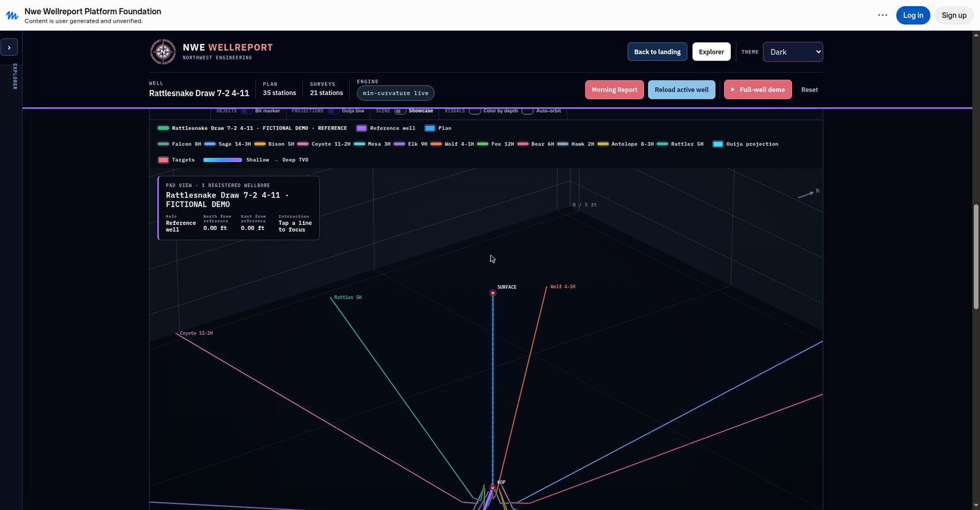
Task: Toggle the Ouija line projection switch
Action: coord(333,111)
